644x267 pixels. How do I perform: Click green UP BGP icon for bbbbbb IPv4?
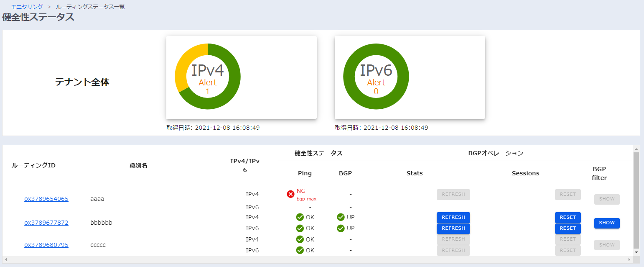pyautogui.click(x=341, y=217)
